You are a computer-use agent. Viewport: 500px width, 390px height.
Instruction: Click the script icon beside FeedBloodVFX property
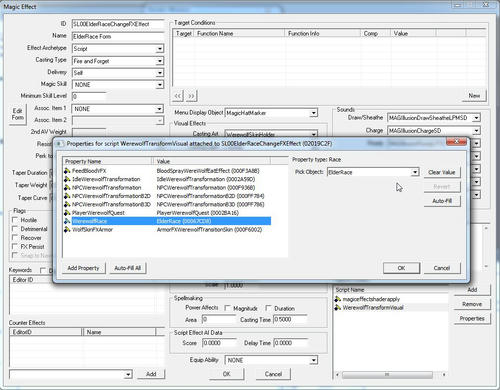coord(67,171)
